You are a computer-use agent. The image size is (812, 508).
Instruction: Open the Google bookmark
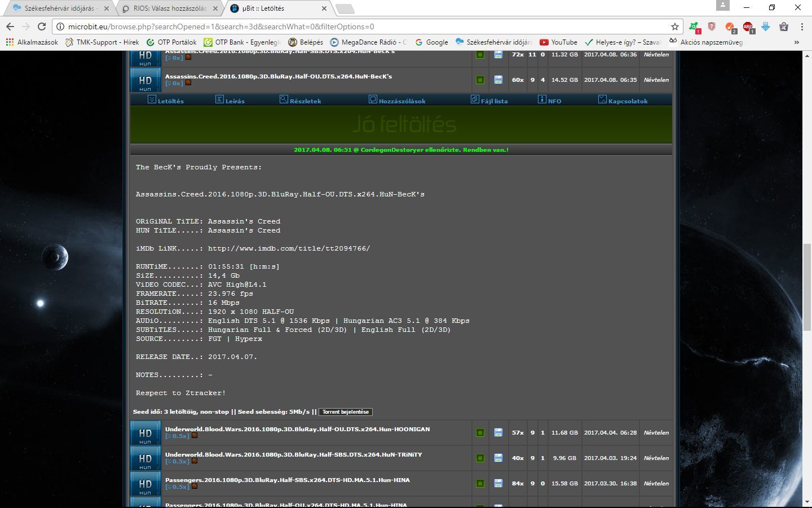click(x=431, y=42)
